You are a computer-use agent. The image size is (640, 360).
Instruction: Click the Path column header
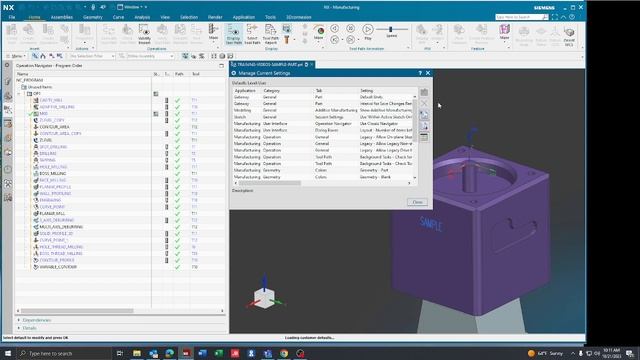pos(179,74)
